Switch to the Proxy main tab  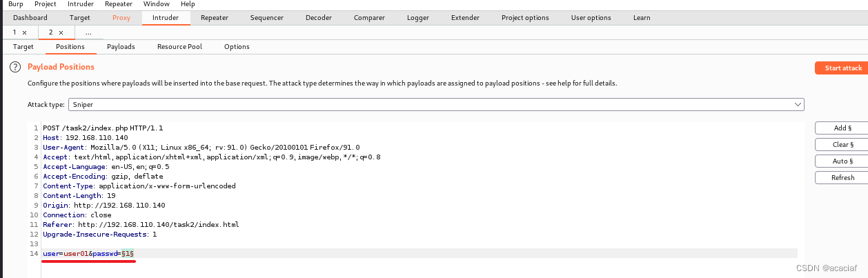coord(121,18)
